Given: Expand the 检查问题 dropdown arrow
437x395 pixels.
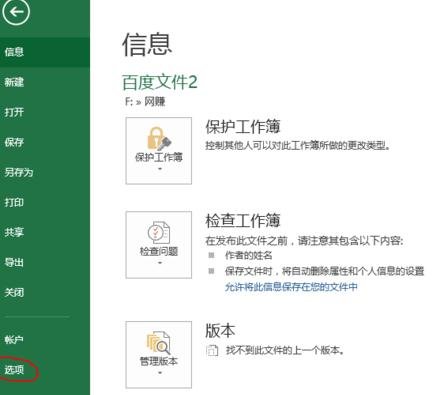Looking at the screenshot, I should coord(159,263).
